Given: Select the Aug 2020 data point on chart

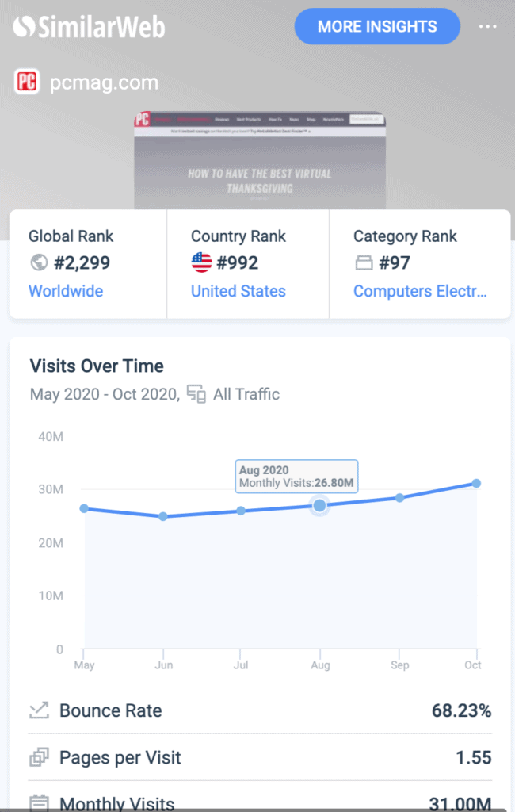Looking at the screenshot, I should tap(319, 505).
